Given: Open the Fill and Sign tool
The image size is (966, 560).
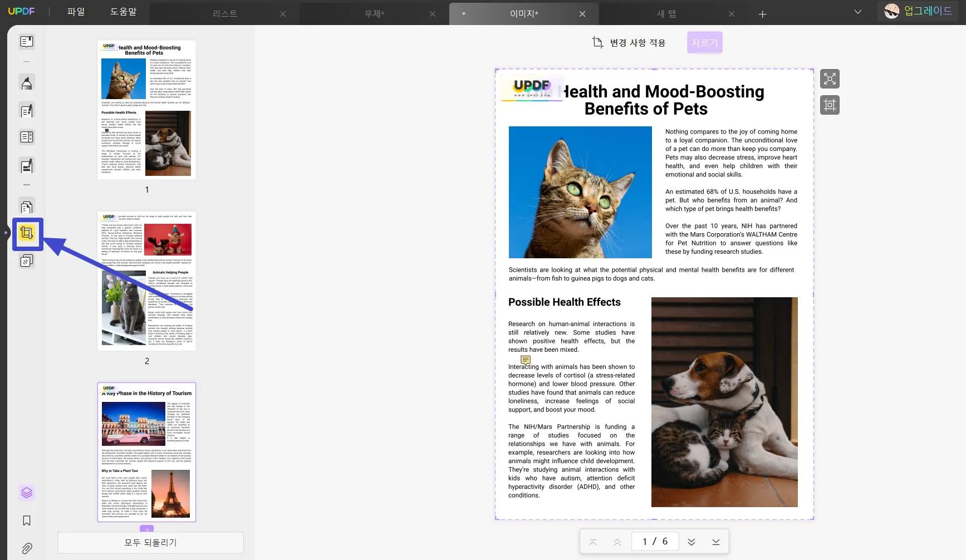Looking at the screenshot, I should click(x=26, y=165).
